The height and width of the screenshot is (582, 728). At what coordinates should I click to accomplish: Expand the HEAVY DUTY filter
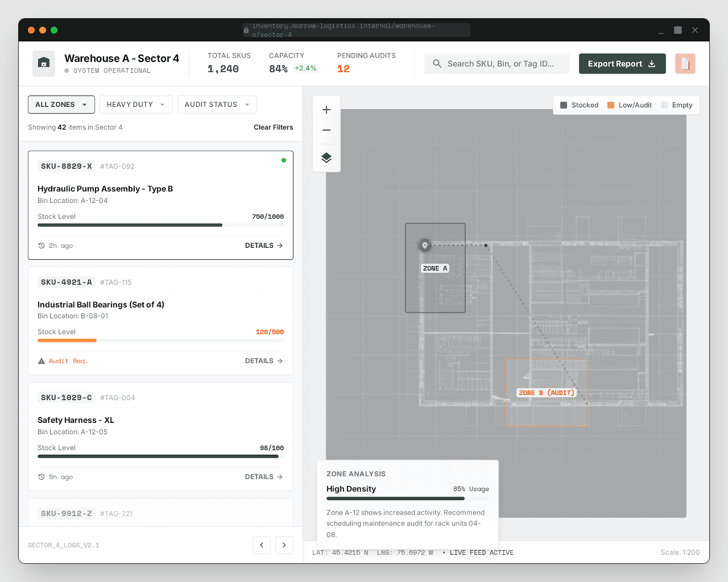point(136,105)
